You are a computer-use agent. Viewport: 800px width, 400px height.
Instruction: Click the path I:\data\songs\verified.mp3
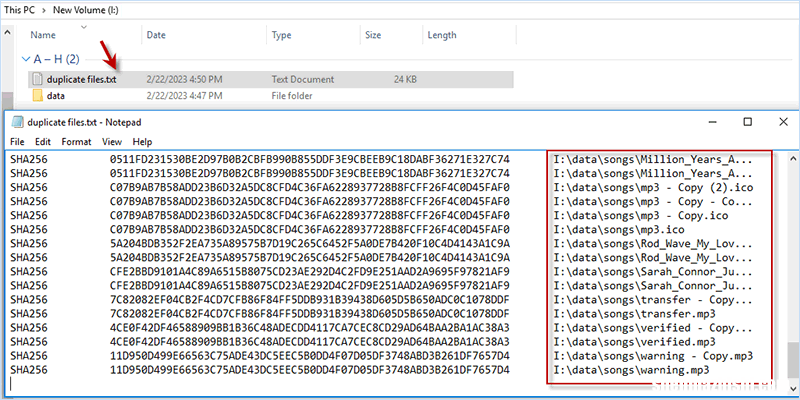tap(635, 341)
